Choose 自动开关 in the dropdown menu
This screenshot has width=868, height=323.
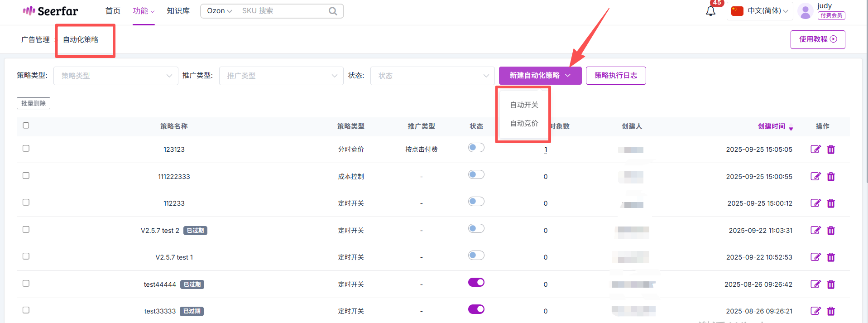pyautogui.click(x=524, y=105)
